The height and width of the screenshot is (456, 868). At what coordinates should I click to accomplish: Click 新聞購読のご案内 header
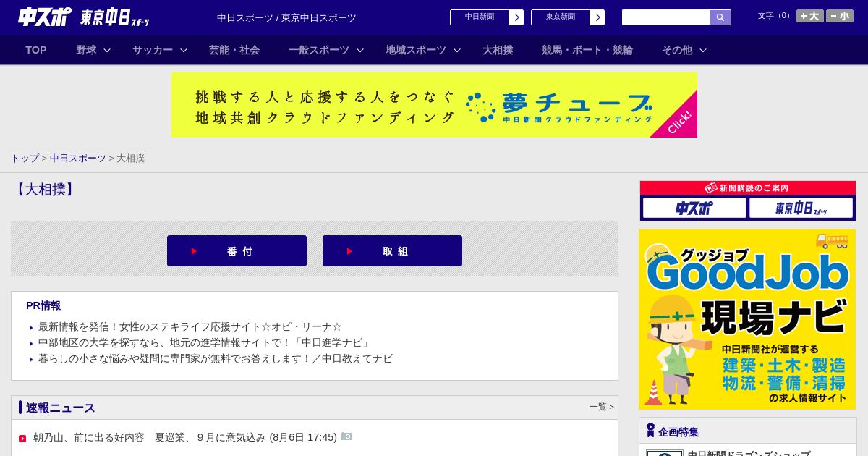(x=748, y=187)
